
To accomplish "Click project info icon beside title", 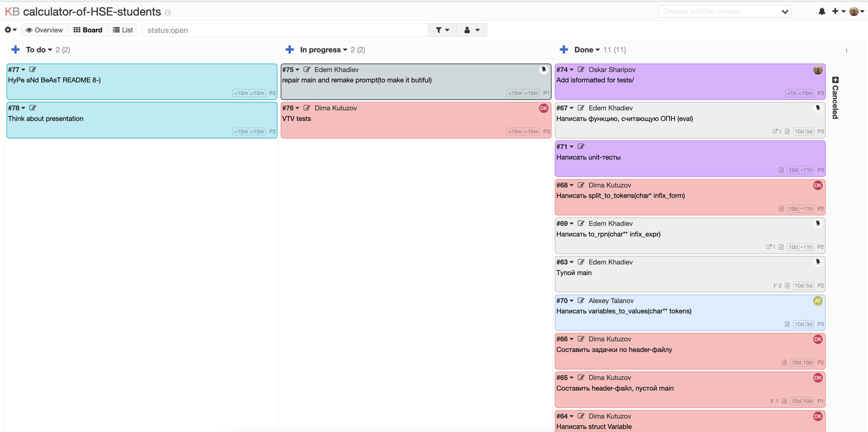I will pos(167,13).
